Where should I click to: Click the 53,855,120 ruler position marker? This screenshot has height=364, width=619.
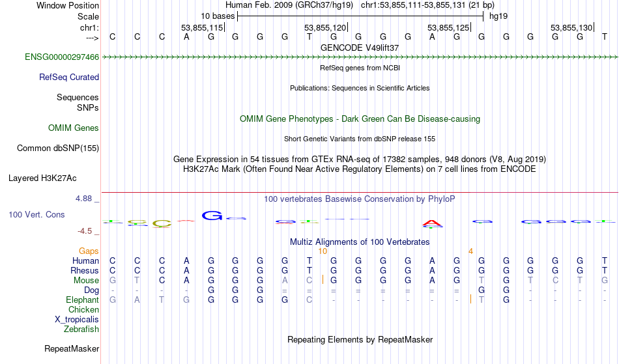(325, 27)
